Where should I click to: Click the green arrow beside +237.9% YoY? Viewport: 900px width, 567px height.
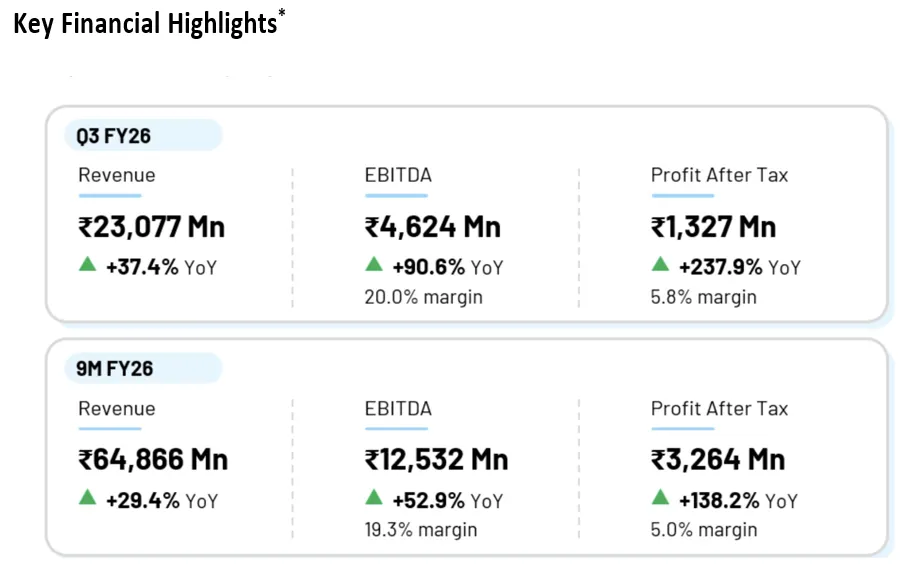(x=660, y=265)
